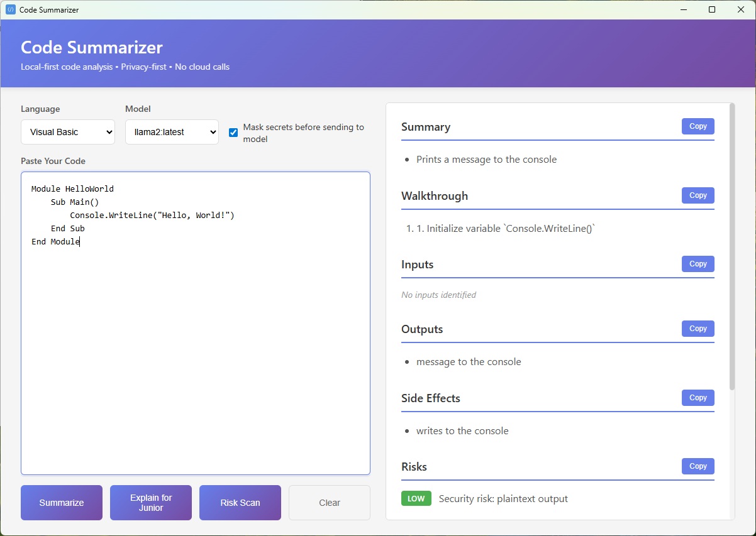Click the 'Module HelloWorld' code line
756x536 pixels.
point(72,189)
